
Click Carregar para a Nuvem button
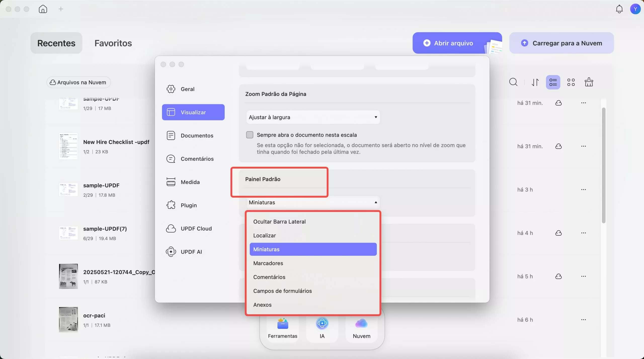click(x=561, y=43)
